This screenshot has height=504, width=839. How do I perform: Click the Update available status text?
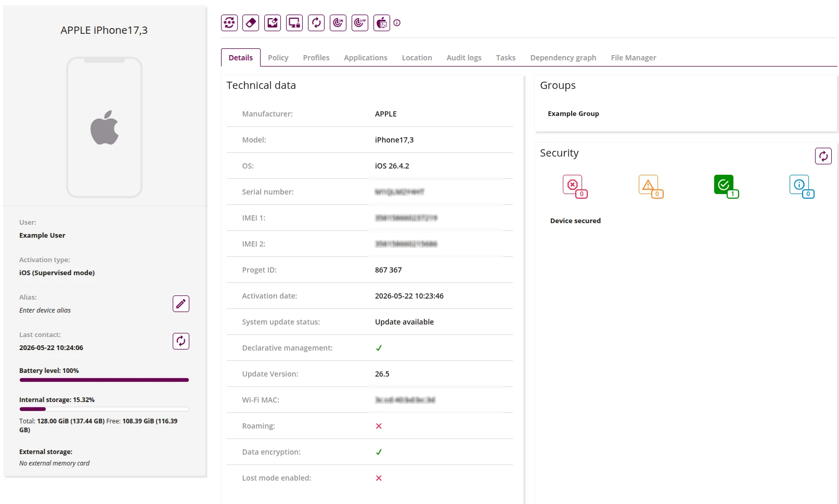click(x=405, y=322)
